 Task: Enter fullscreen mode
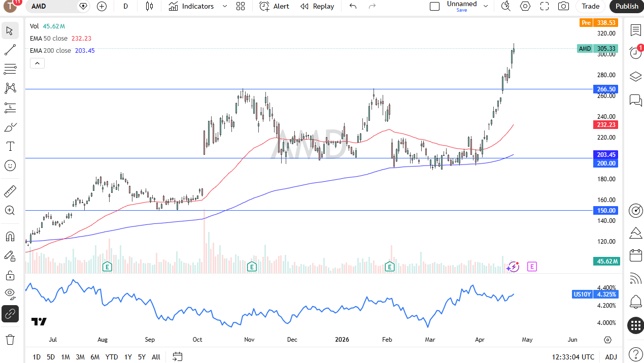click(545, 6)
